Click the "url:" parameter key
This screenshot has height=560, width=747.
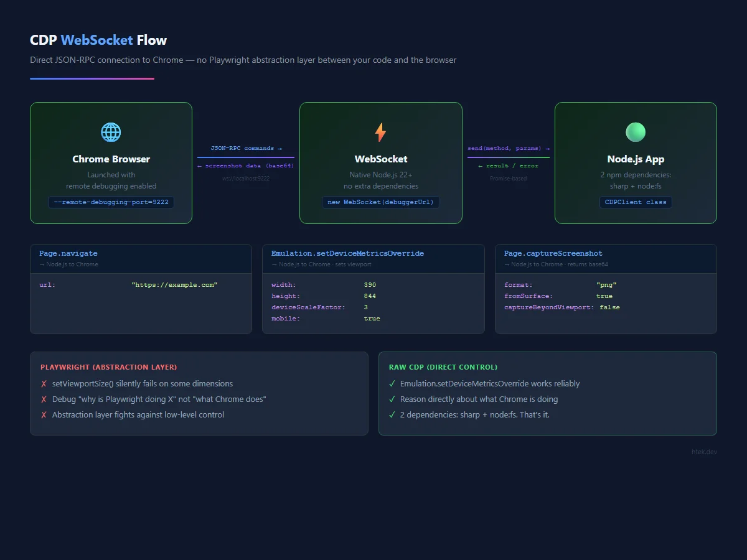pyautogui.click(x=47, y=285)
